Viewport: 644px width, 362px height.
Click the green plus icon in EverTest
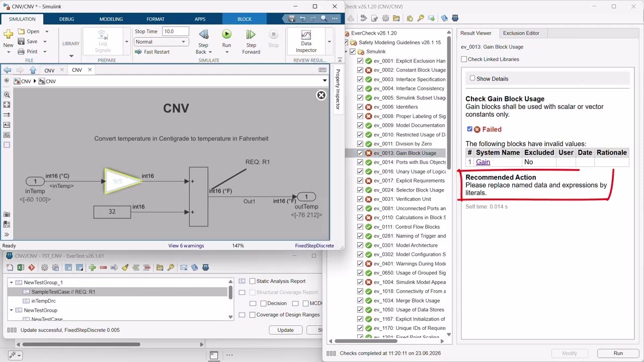coord(92,267)
